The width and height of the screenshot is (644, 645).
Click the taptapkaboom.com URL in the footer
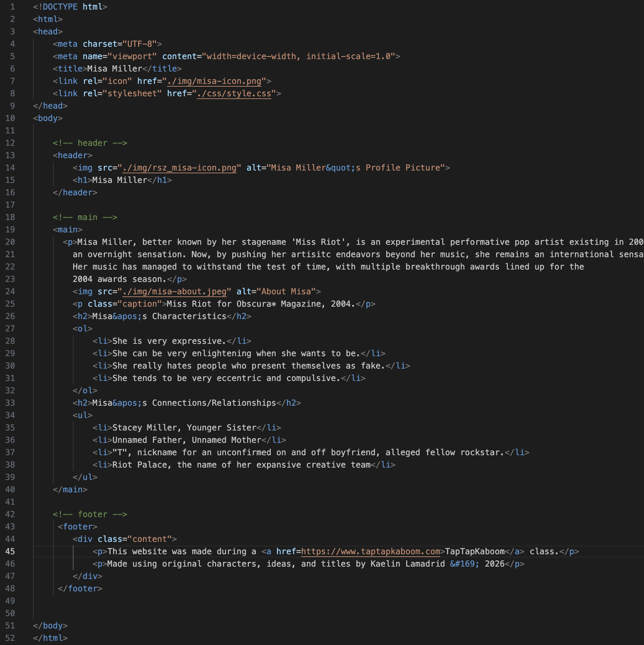click(x=370, y=551)
